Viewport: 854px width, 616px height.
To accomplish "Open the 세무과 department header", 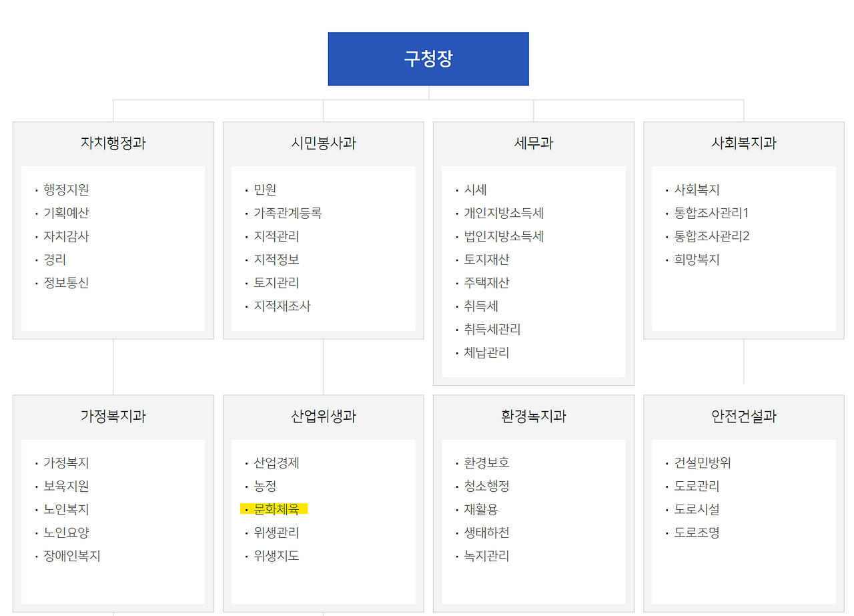I will coord(533,141).
